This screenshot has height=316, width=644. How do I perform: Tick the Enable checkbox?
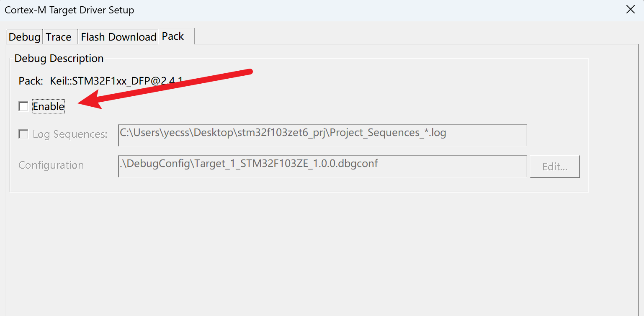[x=23, y=107]
